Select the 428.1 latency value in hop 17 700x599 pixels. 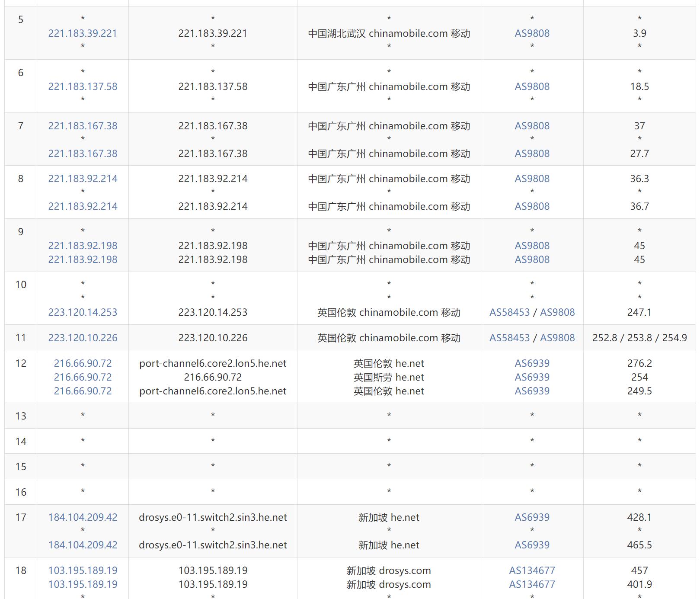tap(639, 517)
